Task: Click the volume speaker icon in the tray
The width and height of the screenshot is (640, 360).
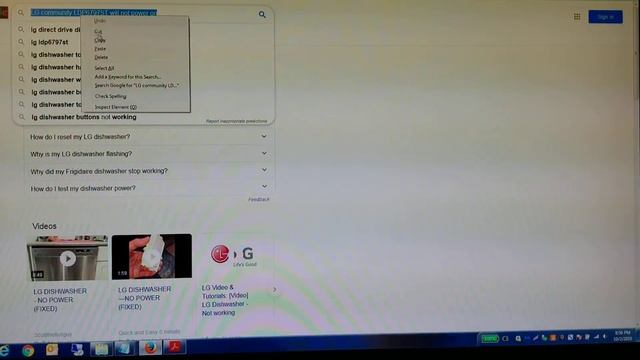Action: tap(604, 337)
